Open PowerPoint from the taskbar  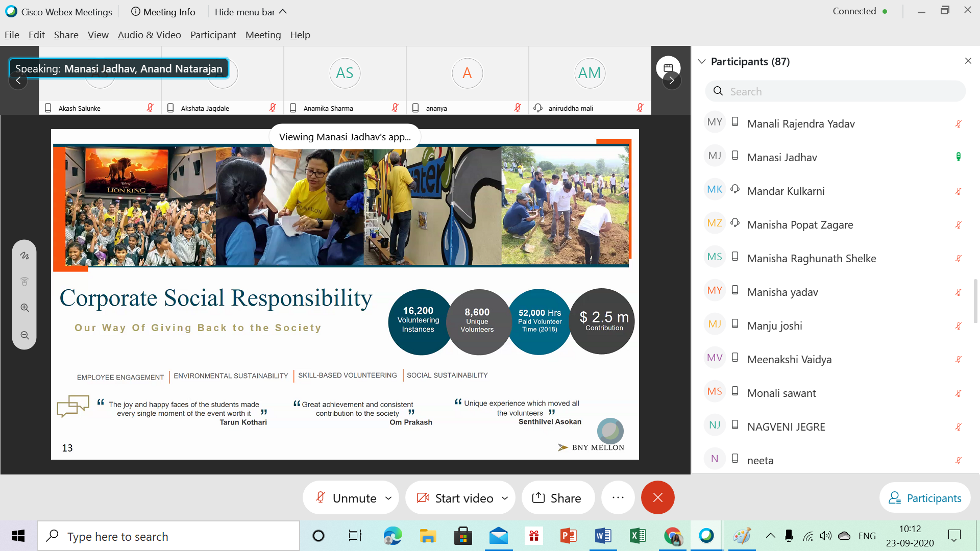(568, 536)
